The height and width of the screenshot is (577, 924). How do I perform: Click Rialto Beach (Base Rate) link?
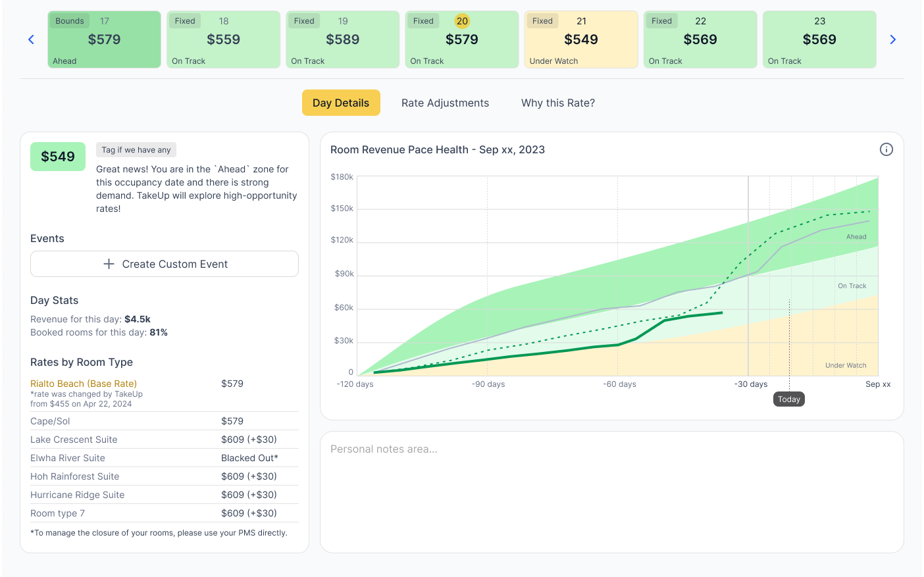coord(84,384)
